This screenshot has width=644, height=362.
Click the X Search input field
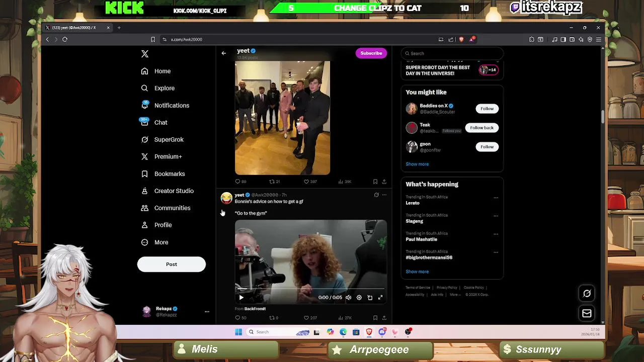point(452,53)
